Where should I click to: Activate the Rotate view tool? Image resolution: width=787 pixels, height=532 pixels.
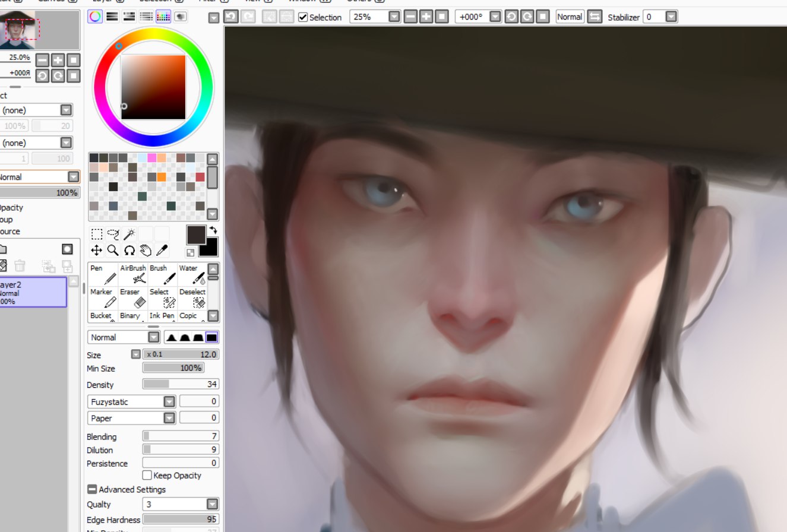[129, 250]
